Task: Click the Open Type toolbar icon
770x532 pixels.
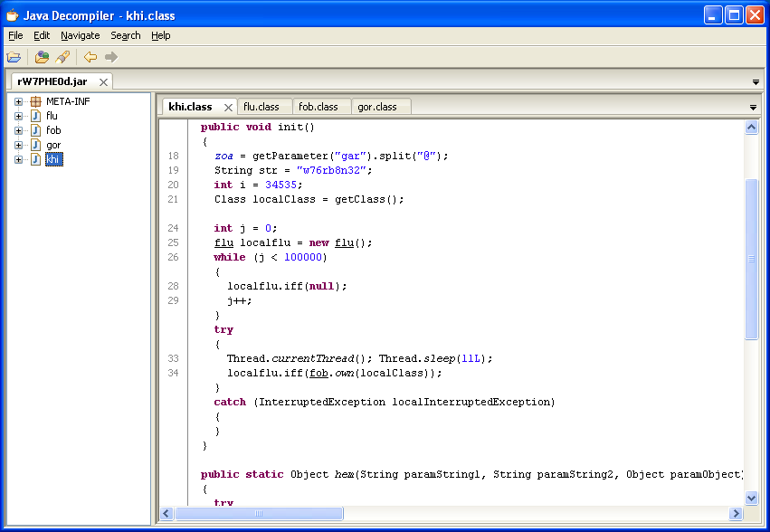Action: 42,57
